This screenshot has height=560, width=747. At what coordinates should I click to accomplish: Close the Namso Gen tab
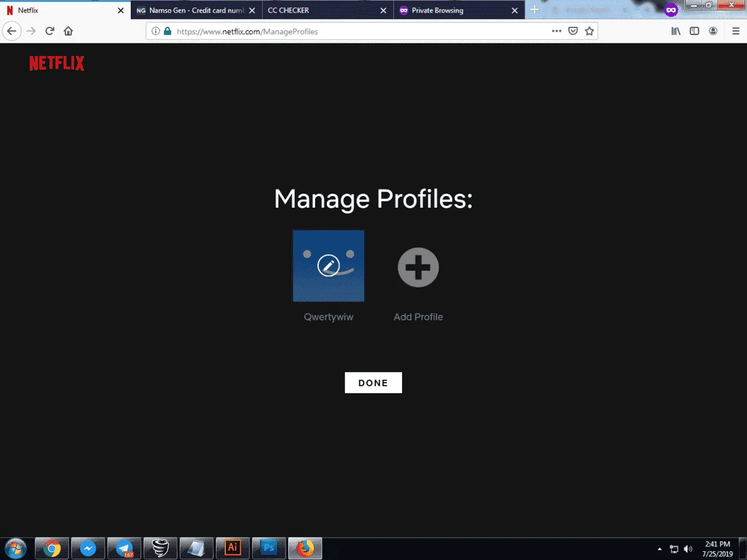point(252,11)
